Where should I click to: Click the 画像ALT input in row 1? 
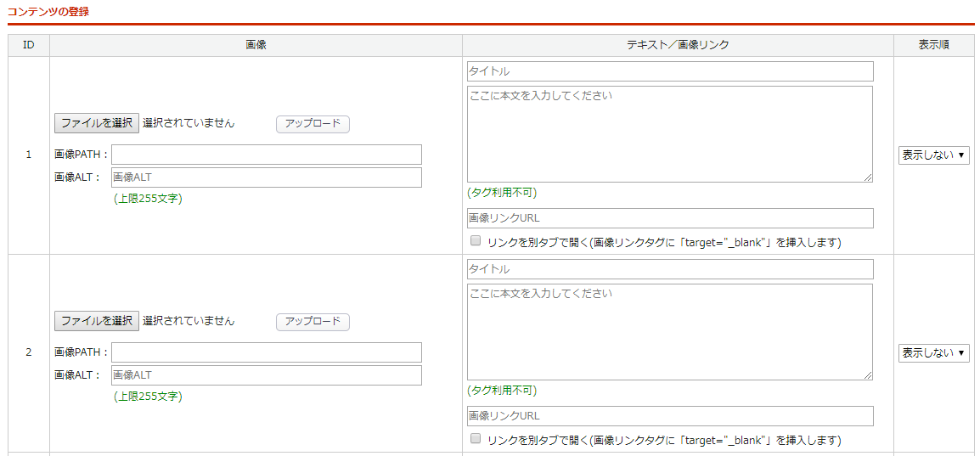[266, 177]
